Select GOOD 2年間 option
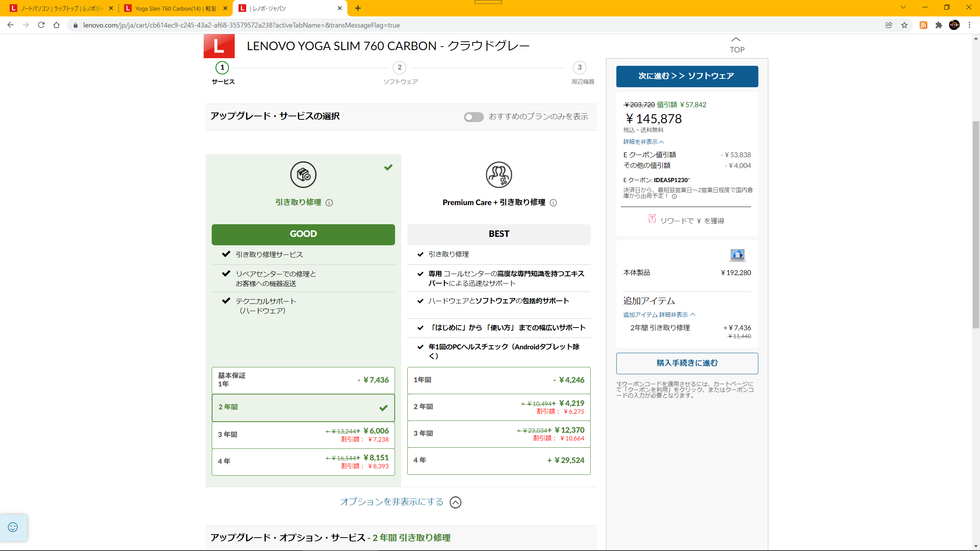 point(303,408)
